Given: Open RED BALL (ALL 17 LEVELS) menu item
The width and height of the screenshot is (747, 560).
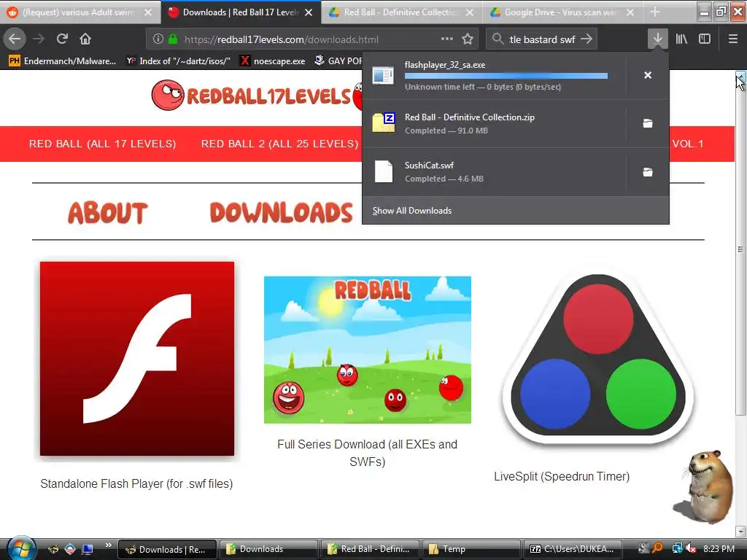Looking at the screenshot, I should [102, 144].
